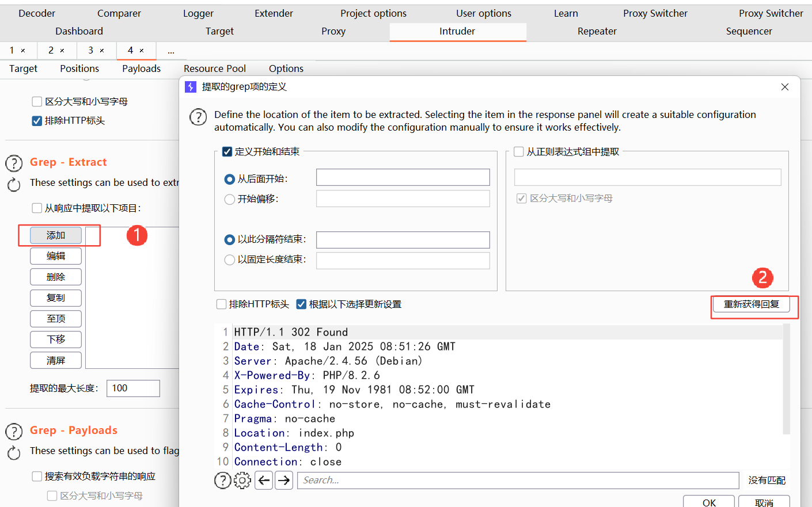This screenshot has height=507, width=812.
Task: Select the 以固定长度结束 radio button
Action: [230, 260]
